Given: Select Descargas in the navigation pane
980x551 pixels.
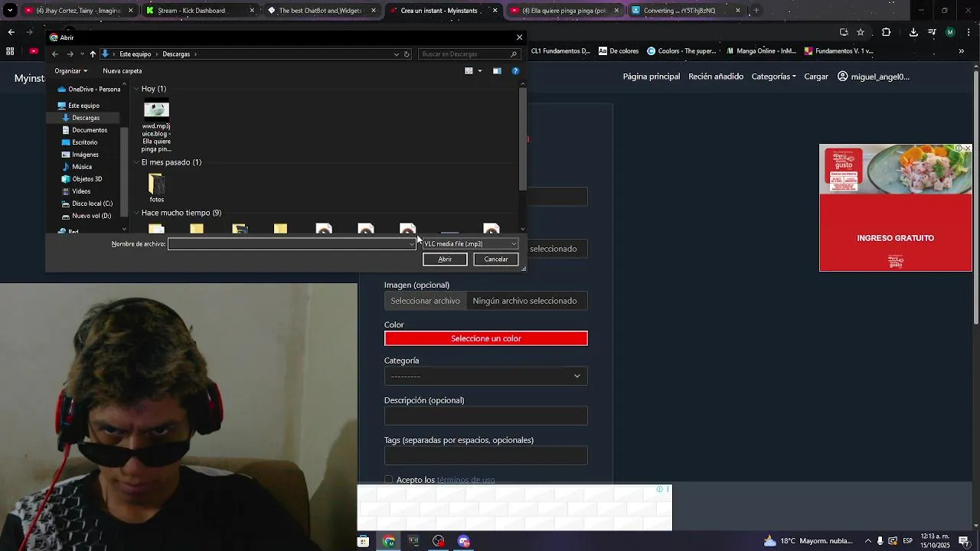Looking at the screenshot, I should click(83, 118).
